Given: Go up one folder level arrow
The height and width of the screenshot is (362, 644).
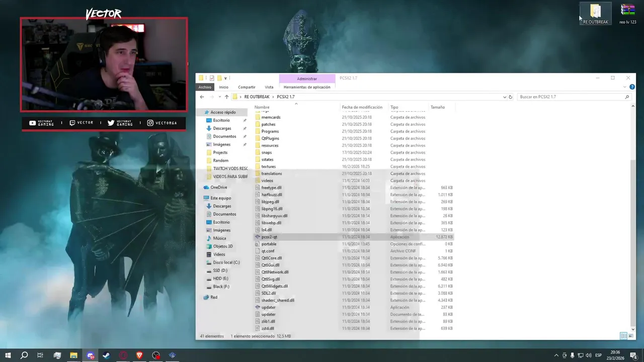Looking at the screenshot, I should (x=226, y=97).
